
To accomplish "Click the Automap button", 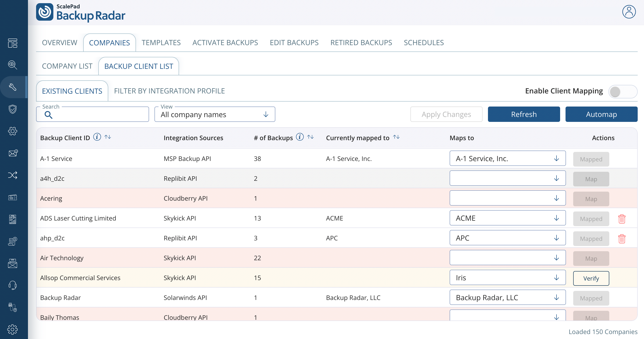I will (x=601, y=114).
